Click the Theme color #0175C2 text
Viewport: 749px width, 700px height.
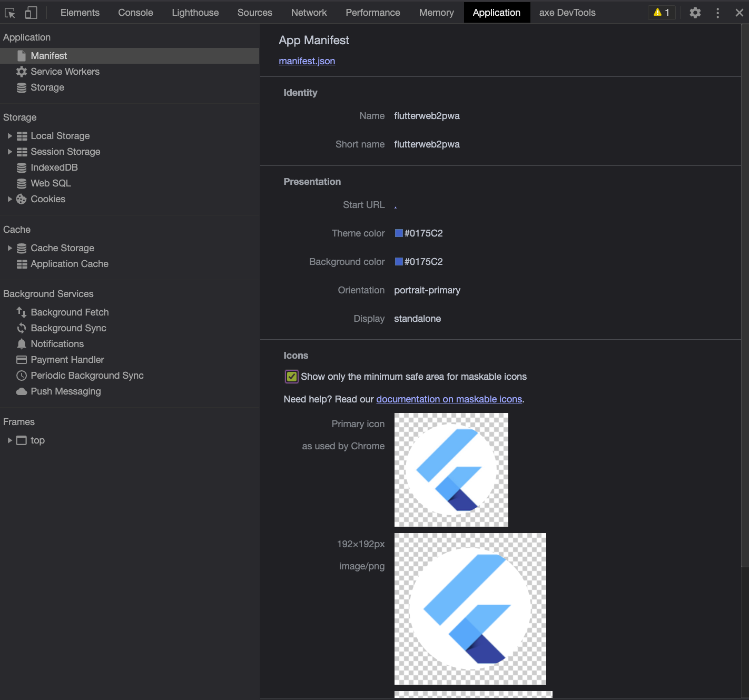tap(423, 233)
